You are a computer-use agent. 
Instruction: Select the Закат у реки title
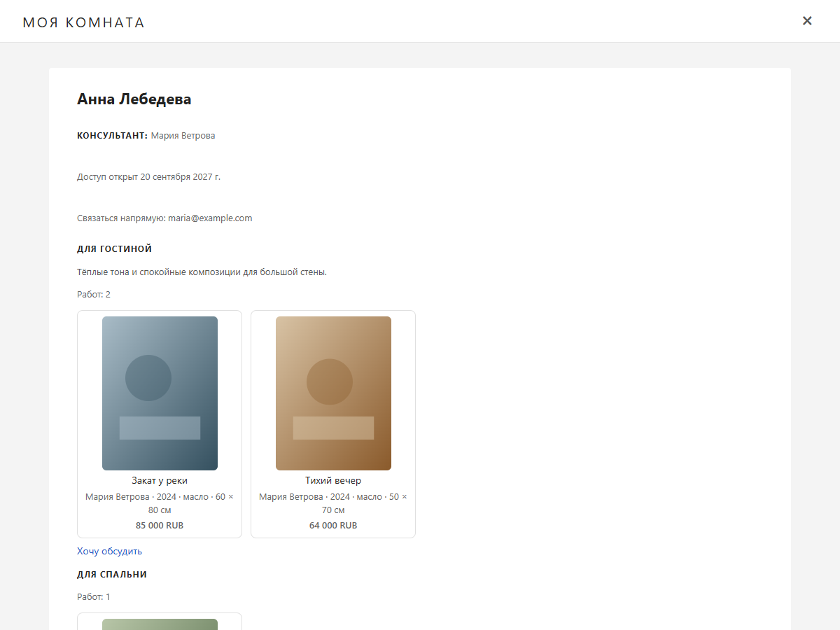click(x=160, y=481)
